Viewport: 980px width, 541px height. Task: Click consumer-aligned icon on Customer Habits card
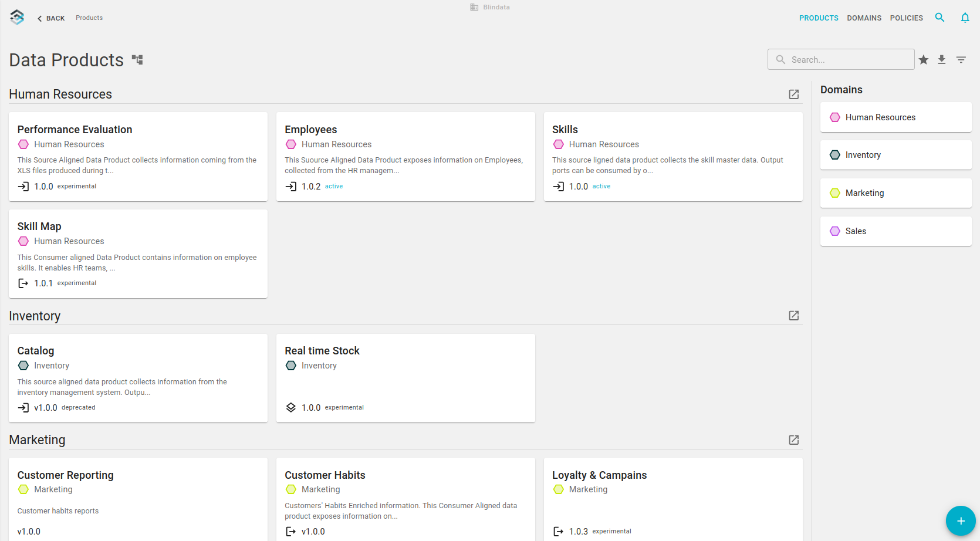point(291,532)
